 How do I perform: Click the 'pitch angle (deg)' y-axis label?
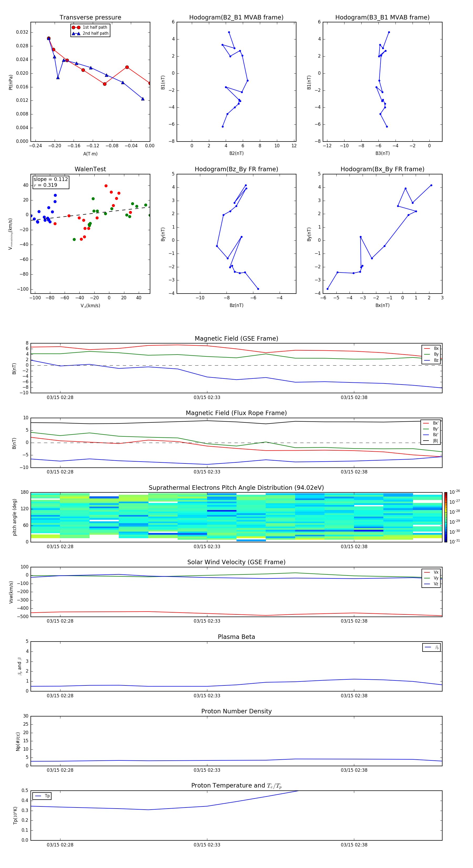pos(14,517)
